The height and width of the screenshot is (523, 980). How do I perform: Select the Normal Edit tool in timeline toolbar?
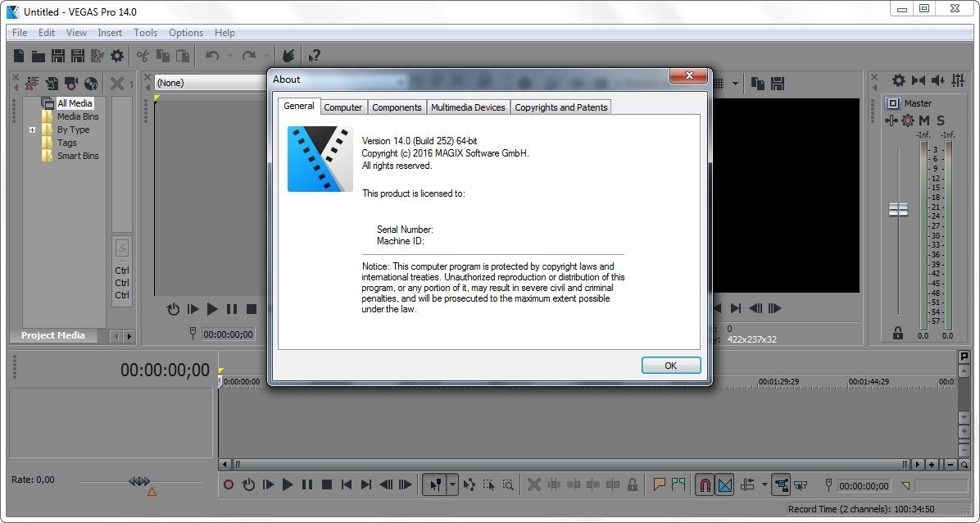point(436,484)
